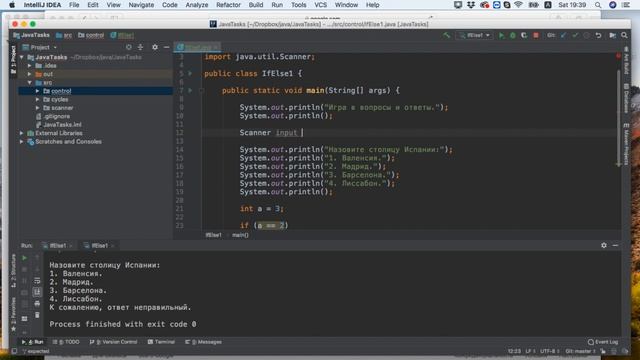This screenshot has height=360, width=640.
Task: Click the revert undo arrow icon
Action: tap(598, 36)
